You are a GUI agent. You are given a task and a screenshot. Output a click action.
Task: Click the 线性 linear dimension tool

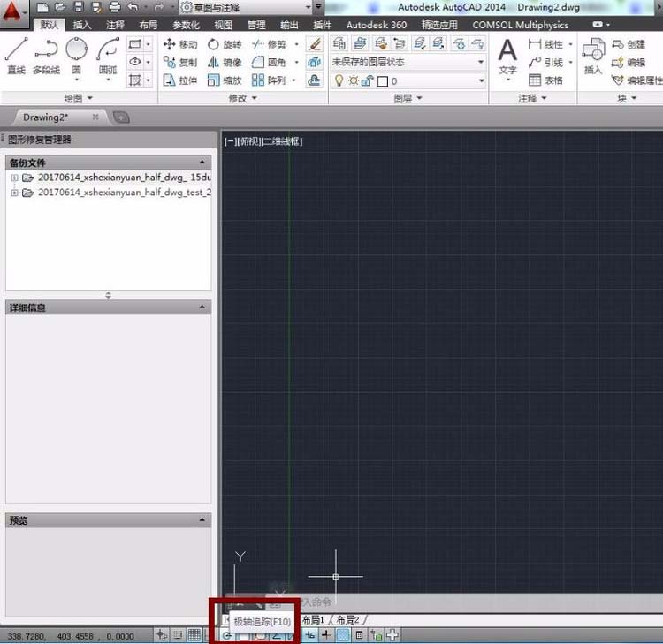click(545, 44)
